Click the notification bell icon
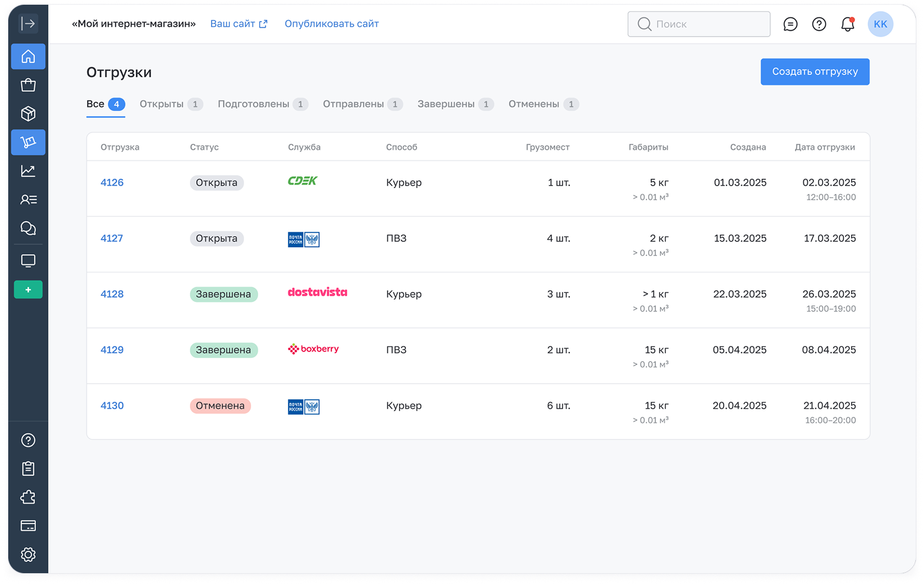The width and height of the screenshot is (924, 585). (x=847, y=24)
